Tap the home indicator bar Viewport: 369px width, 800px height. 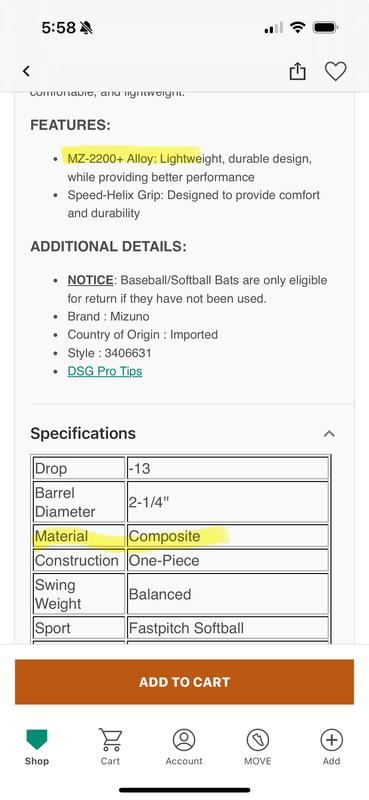coord(185,790)
